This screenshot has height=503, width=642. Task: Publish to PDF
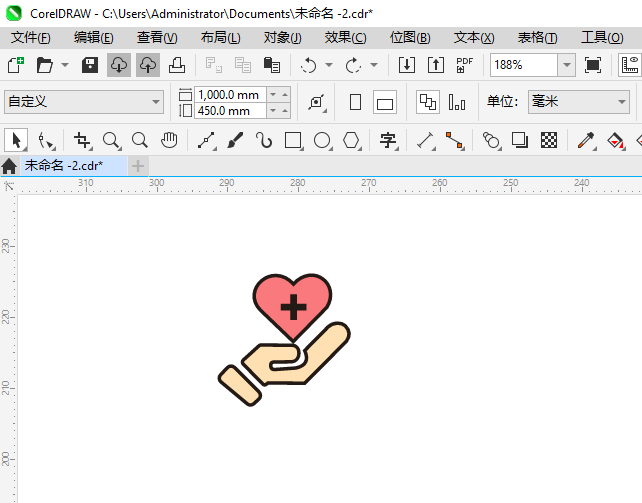point(465,65)
